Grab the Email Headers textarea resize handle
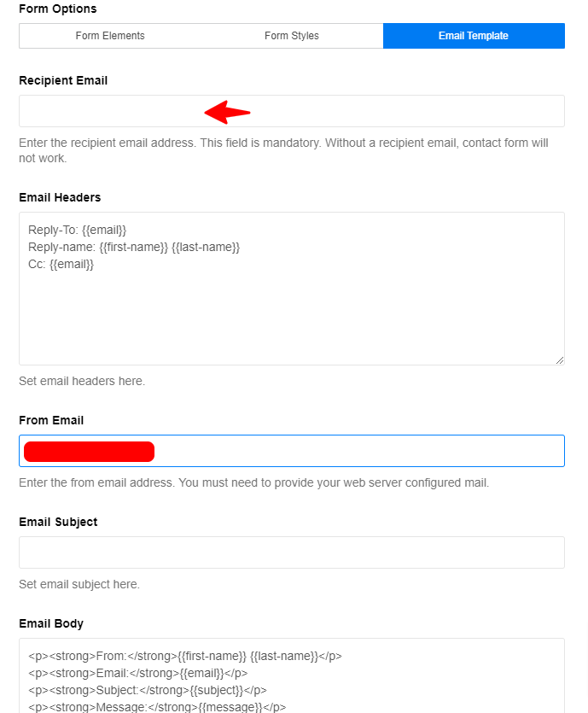 click(x=560, y=360)
